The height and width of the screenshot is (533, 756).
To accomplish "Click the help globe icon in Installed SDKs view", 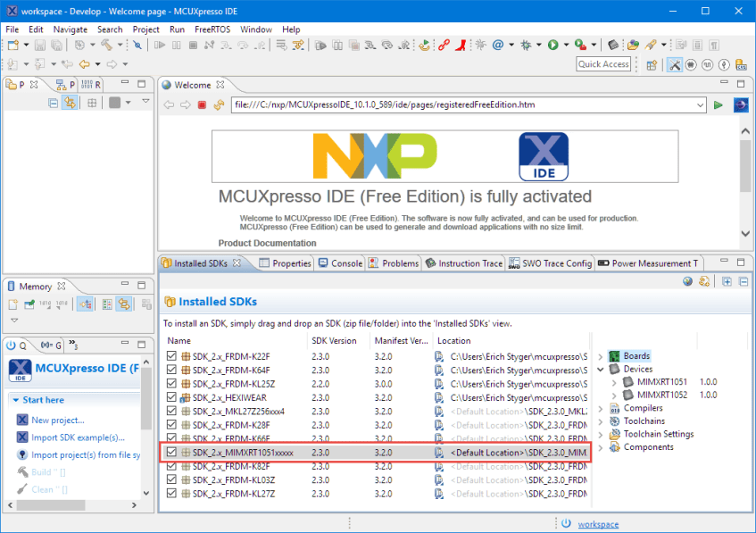I will coord(687,281).
